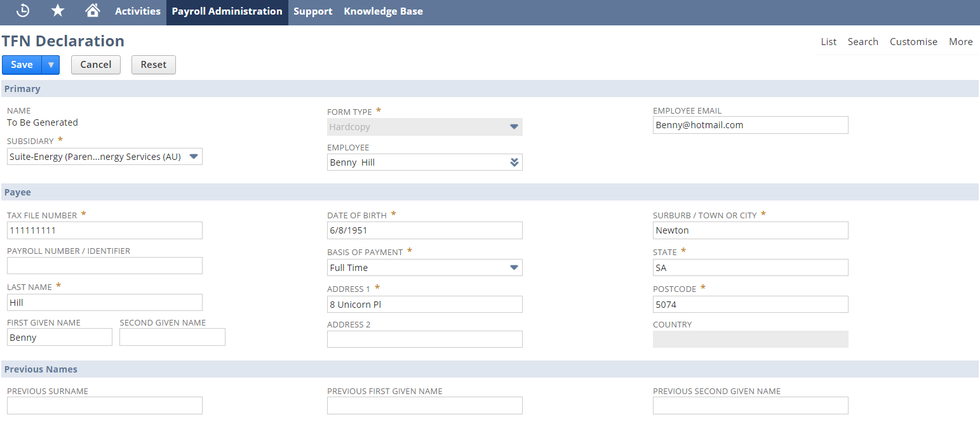
Task: Go to the home page icon
Action: coord(92,11)
